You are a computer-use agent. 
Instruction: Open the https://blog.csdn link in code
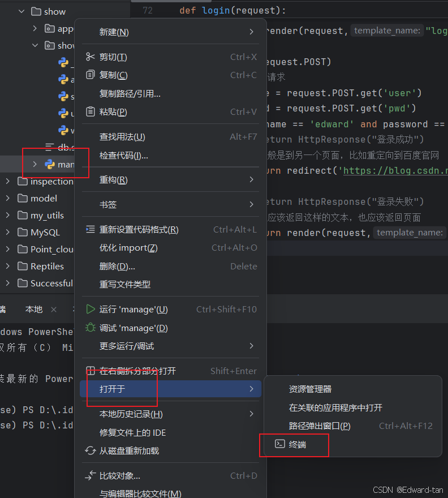tap(395, 170)
